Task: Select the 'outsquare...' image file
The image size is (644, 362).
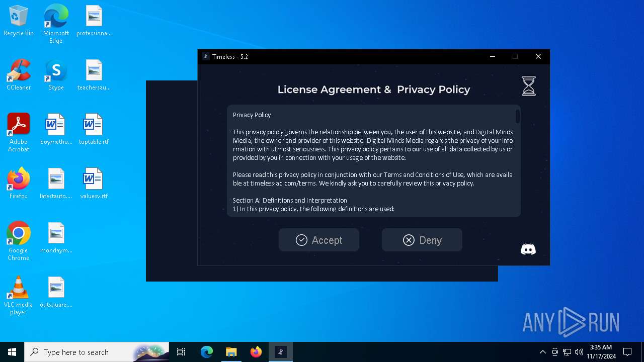Action: click(56, 293)
